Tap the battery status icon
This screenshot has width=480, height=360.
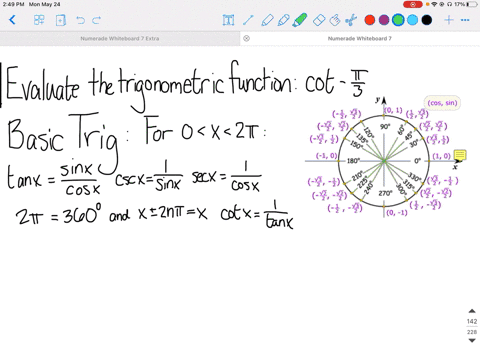[x=472, y=4]
